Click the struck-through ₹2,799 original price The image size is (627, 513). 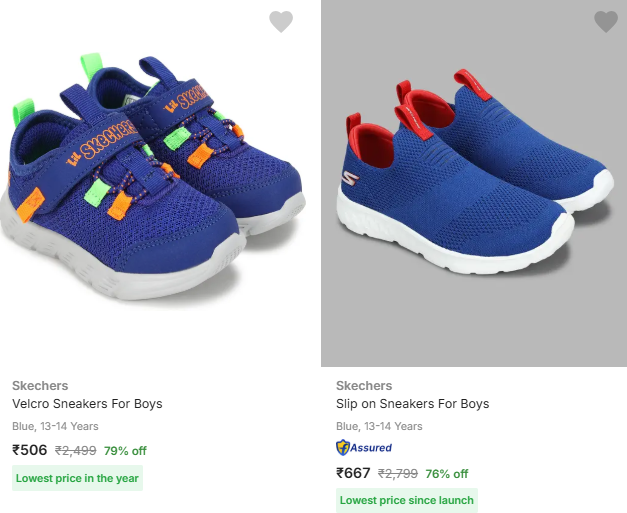point(398,474)
